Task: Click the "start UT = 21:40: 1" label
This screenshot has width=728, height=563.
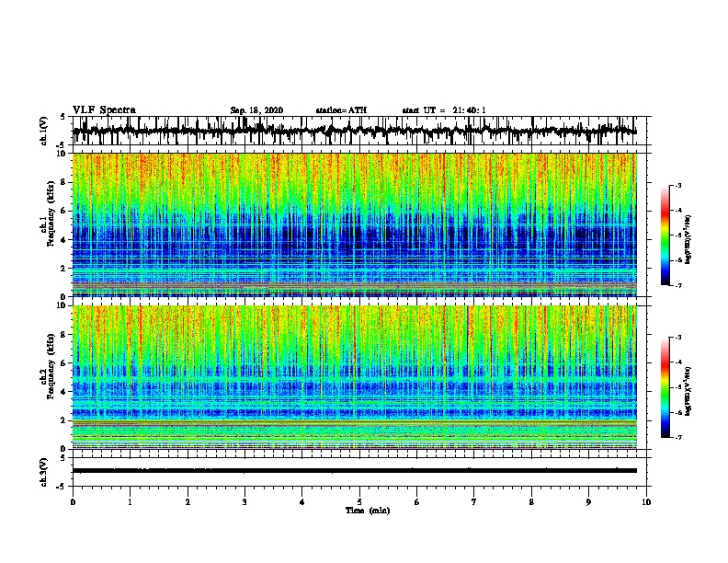Action: pyautogui.click(x=444, y=110)
